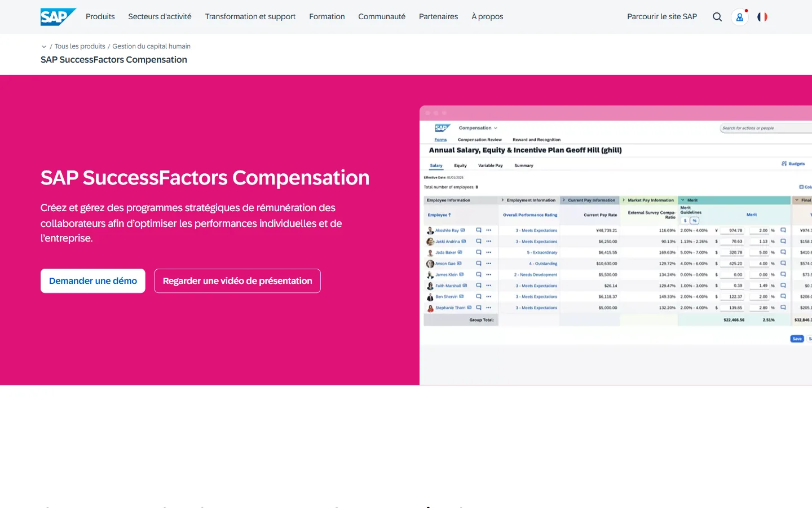Screen dimensions: 812x508
Task: Click the SAP logo
Action: 58,17
